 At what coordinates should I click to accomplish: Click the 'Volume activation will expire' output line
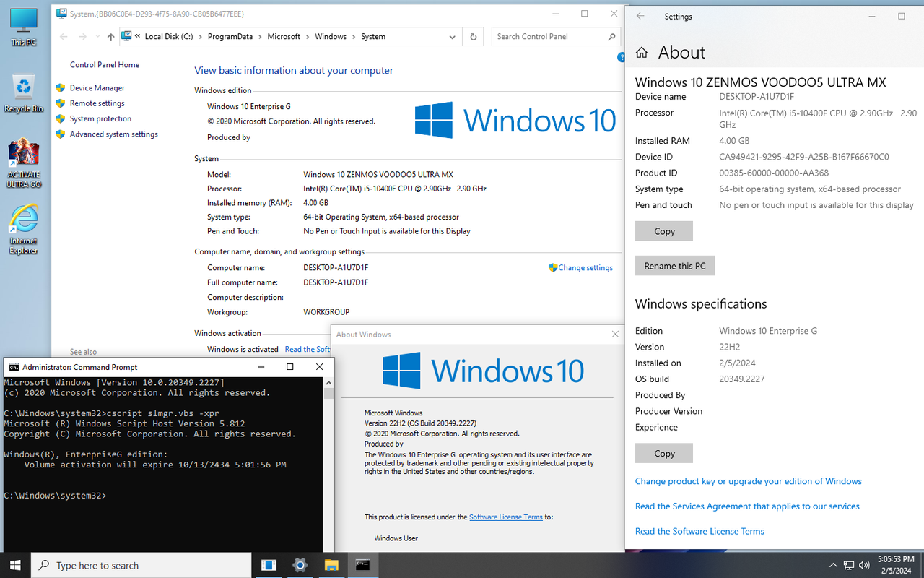[x=155, y=465]
